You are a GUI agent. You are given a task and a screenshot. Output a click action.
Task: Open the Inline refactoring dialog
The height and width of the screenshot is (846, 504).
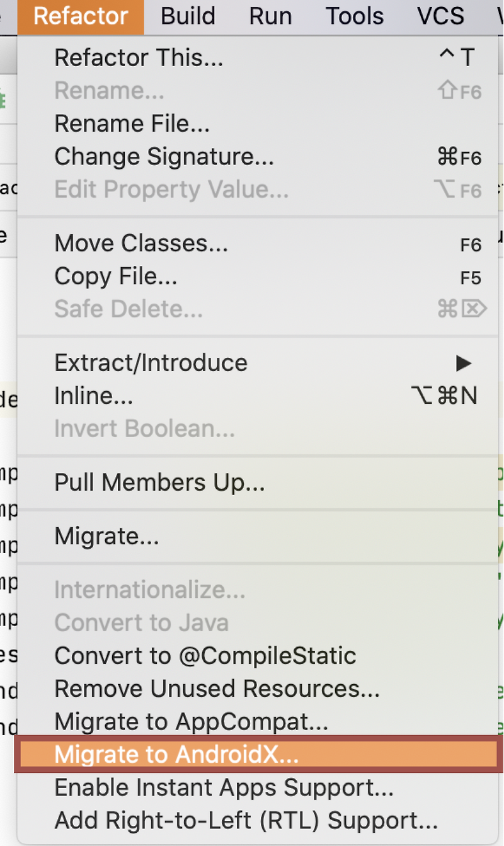coord(93,395)
